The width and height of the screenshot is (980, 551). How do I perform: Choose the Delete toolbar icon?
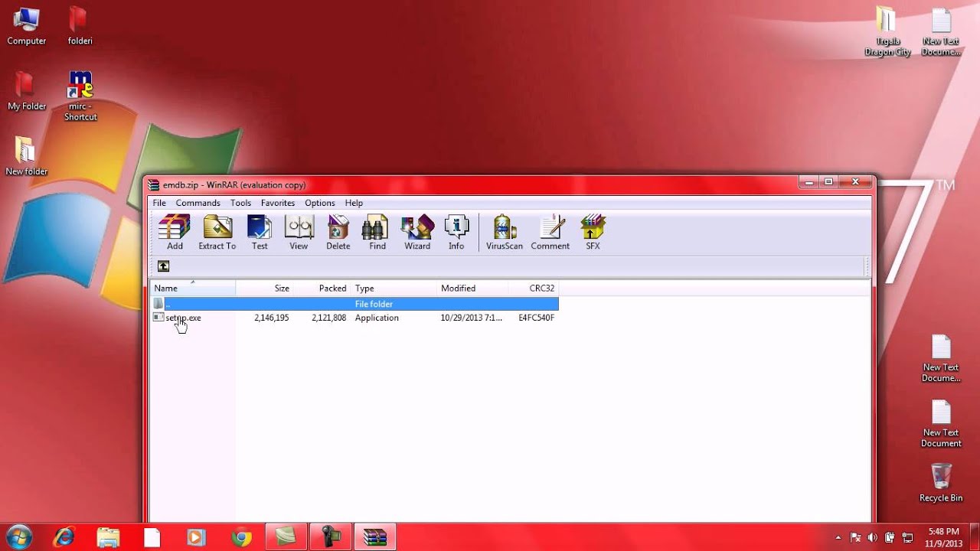pos(338,233)
